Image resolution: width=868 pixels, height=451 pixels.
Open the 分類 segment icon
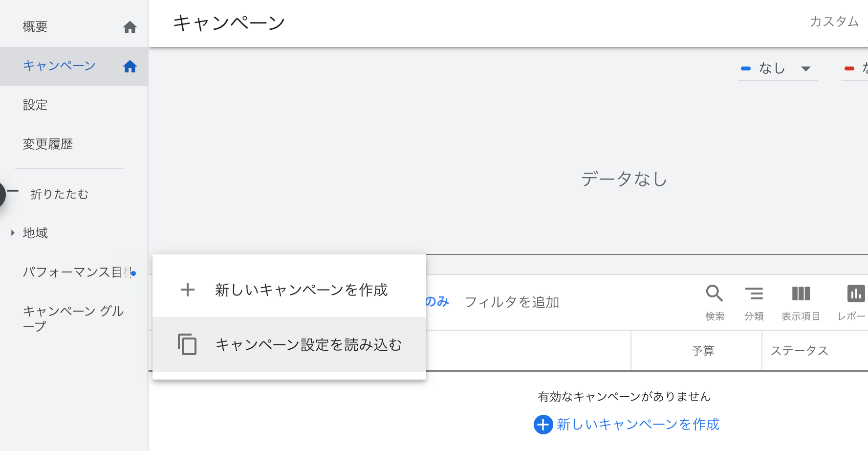[x=754, y=293]
